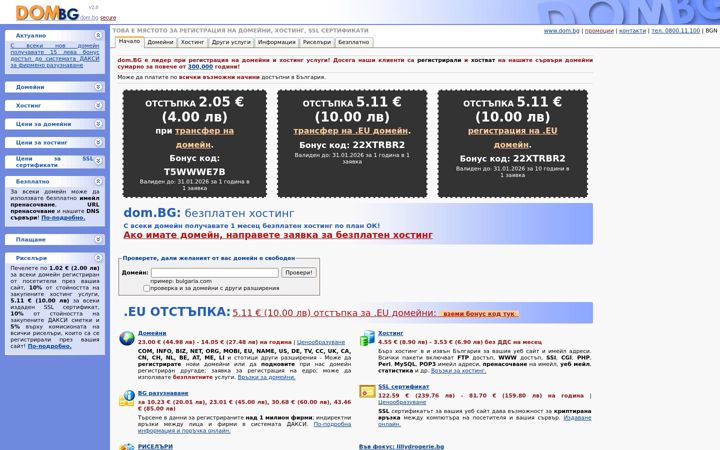Collapse the Безплатно sidebar panel
This screenshot has height=450, width=720.
pos(98,181)
